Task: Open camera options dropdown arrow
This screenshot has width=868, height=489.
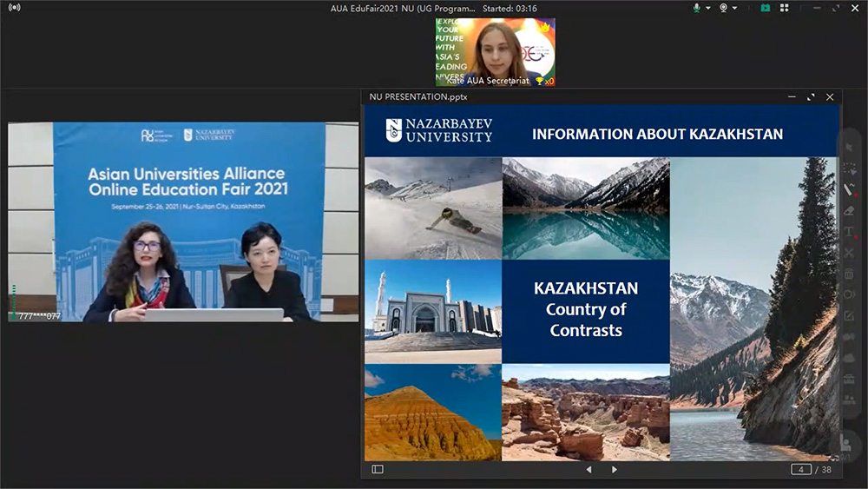Action: click(x=734, y=9)
